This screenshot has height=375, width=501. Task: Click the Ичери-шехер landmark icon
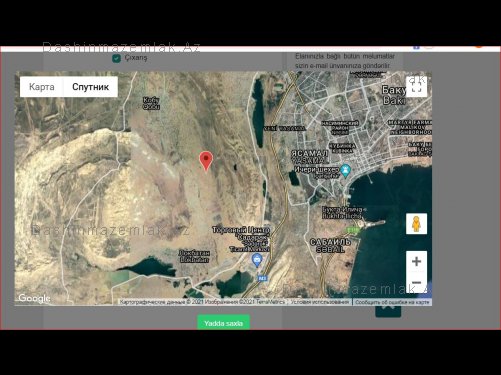click(345, 171)
